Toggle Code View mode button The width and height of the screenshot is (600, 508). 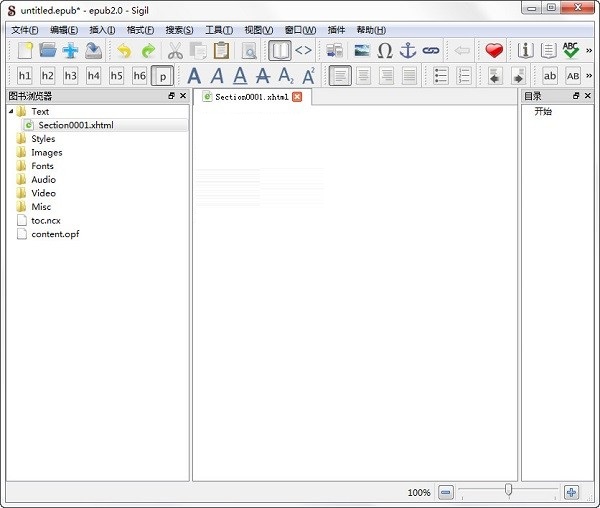[303, 50]
